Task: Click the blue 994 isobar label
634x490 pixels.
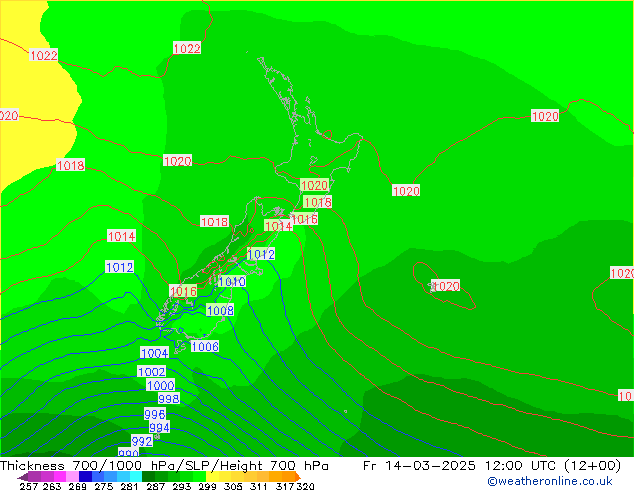Action: [x=159, y=427]
